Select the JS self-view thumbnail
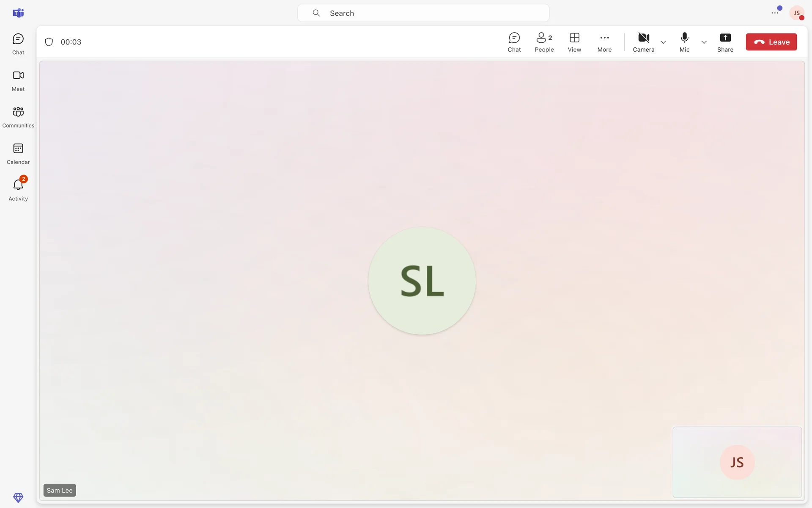 737,462
